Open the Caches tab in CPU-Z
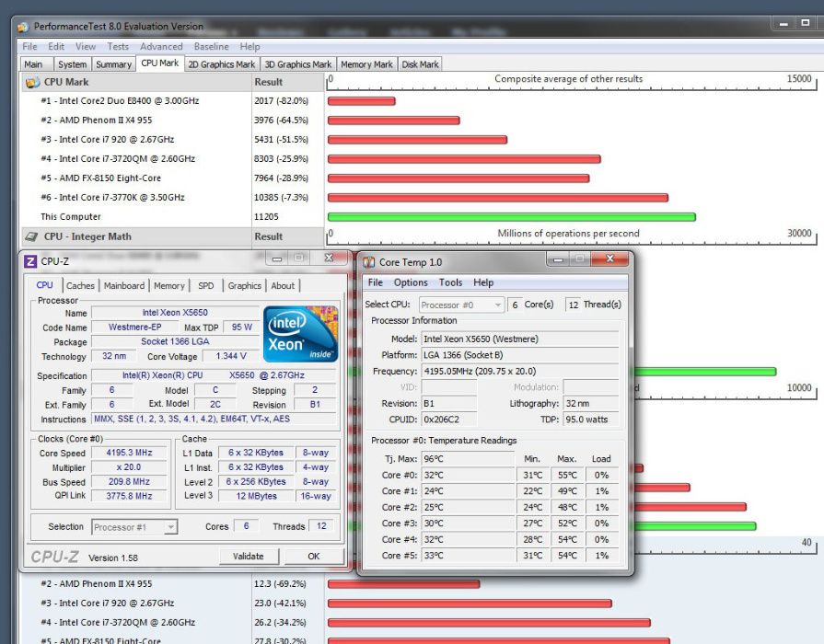This screenshot has height=644, width=824. (x=80, y=286)
